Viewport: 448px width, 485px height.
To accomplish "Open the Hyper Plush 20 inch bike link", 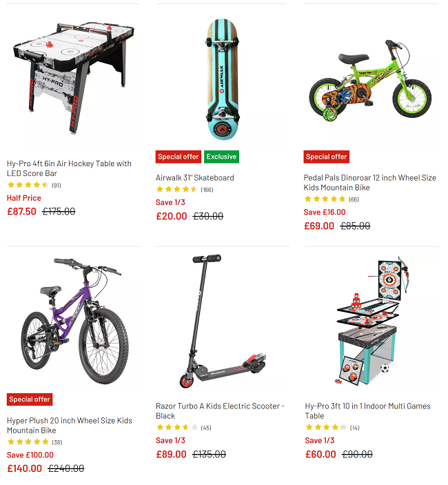I will [69, 425].
